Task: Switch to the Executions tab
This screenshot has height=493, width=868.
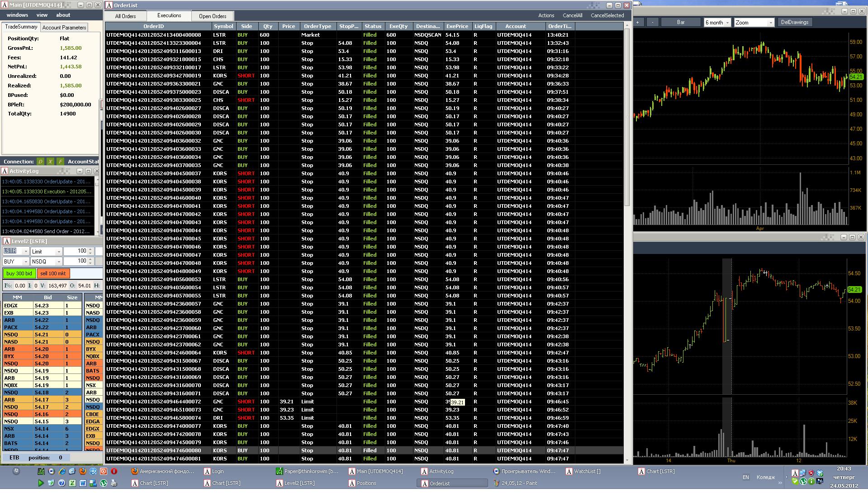Action: (169, 15)
